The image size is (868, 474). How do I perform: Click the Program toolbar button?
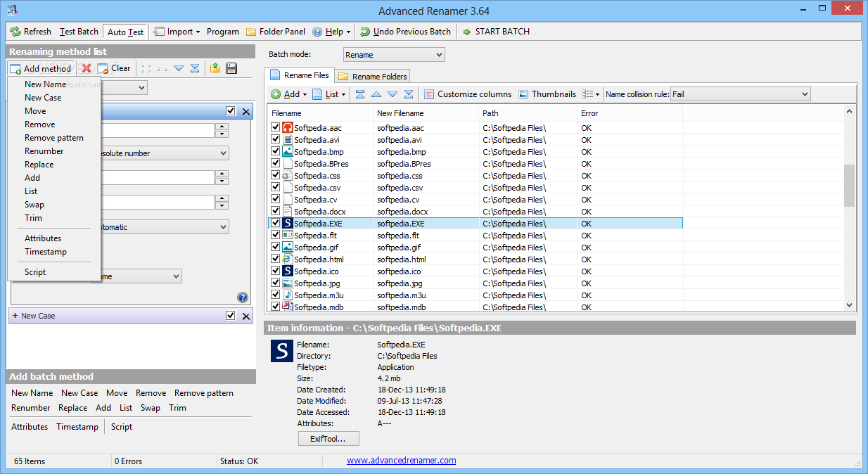[223, 32]
